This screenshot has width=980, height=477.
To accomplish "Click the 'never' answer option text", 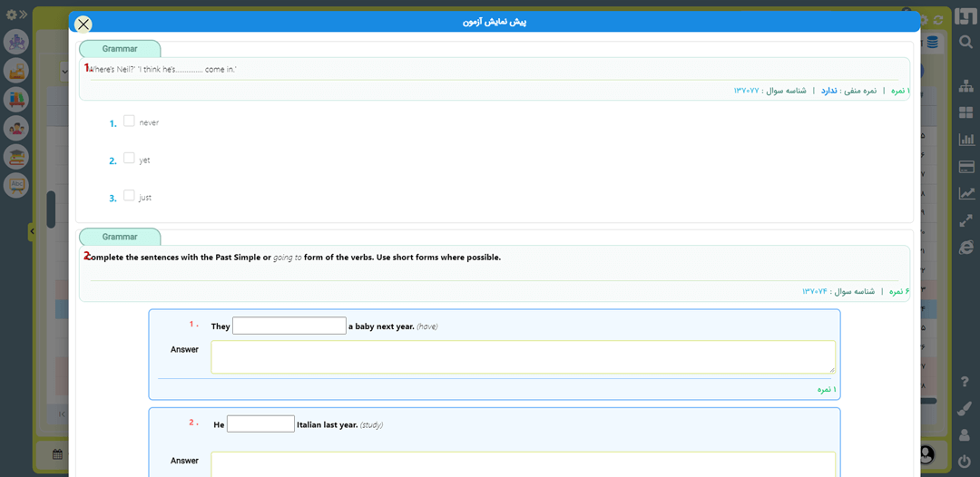I will 149,122.
